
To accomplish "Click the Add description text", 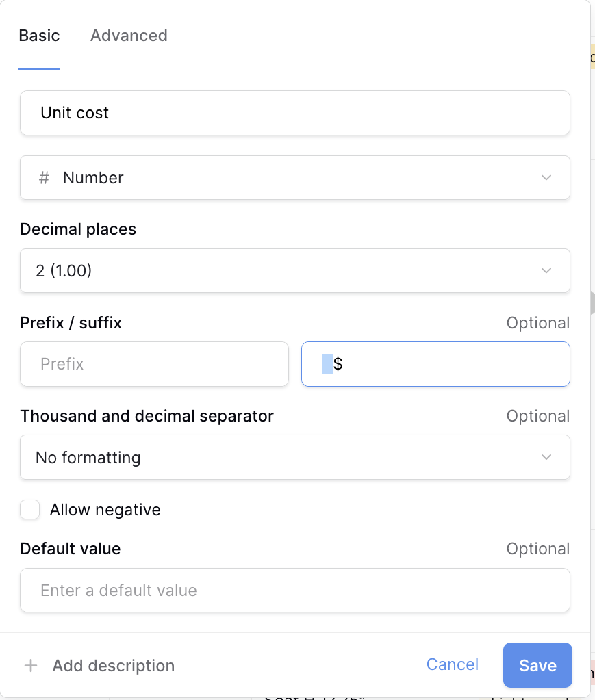I will 113,666.
